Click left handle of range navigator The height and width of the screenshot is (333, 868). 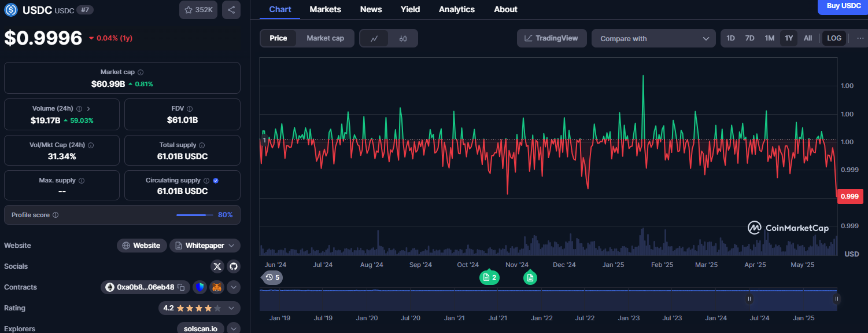[749, 299]
